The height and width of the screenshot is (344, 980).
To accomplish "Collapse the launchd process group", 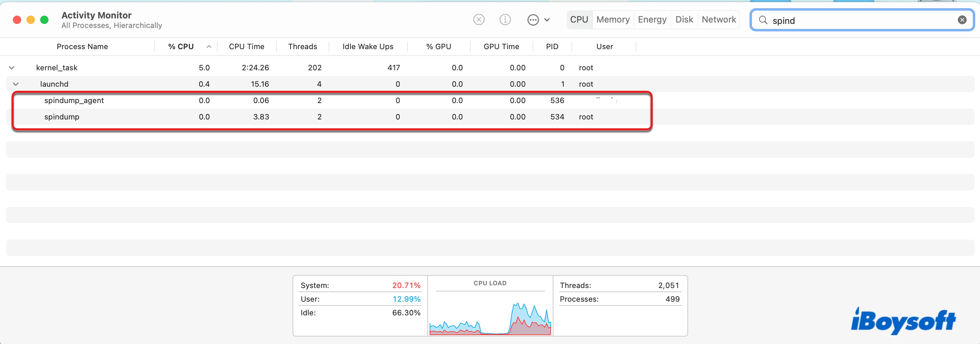I will click(16, 84).
